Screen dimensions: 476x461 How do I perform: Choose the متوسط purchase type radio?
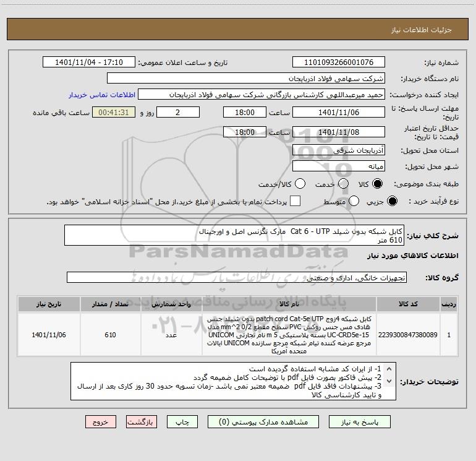pos(354,201)
